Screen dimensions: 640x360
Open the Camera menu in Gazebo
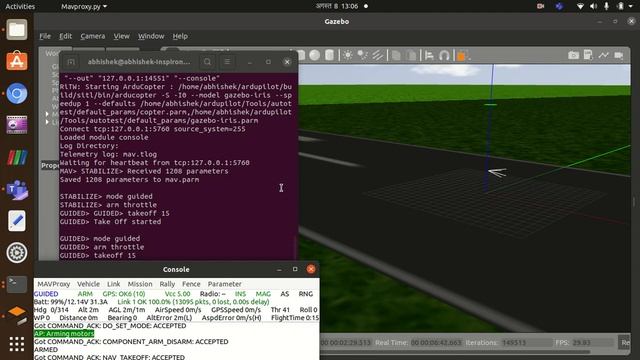pos(93,36)
